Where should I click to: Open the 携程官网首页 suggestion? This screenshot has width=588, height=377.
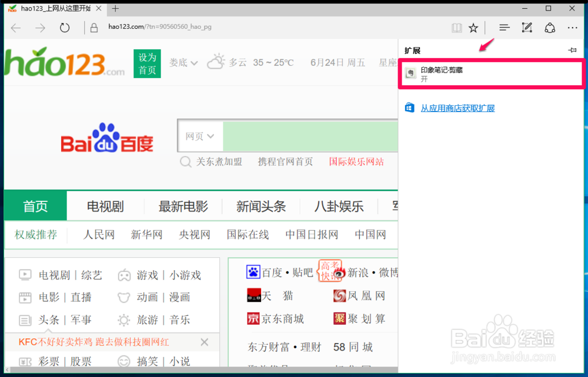(x=285, y=161)
